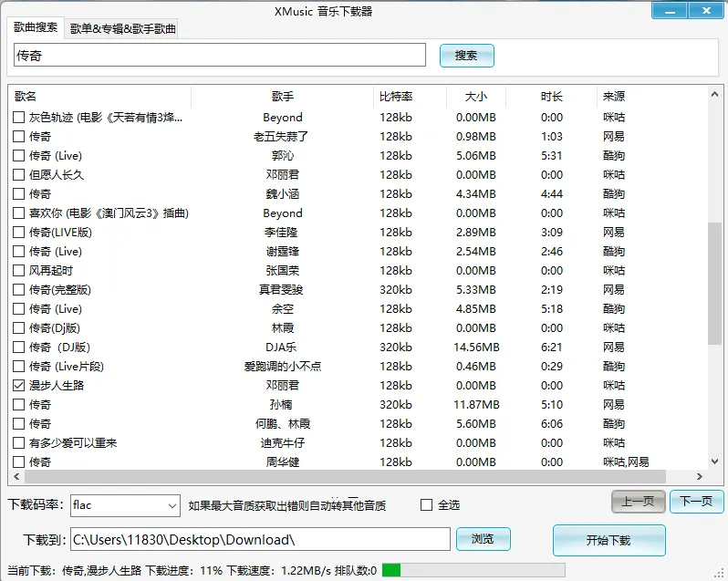Sort by the 来源 column header

pyautogui.click(x=652, y=97)
